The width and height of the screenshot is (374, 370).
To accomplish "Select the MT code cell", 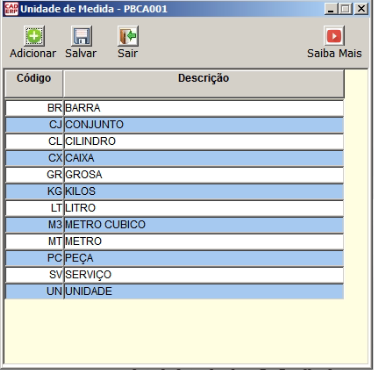I will click(34, 241).
